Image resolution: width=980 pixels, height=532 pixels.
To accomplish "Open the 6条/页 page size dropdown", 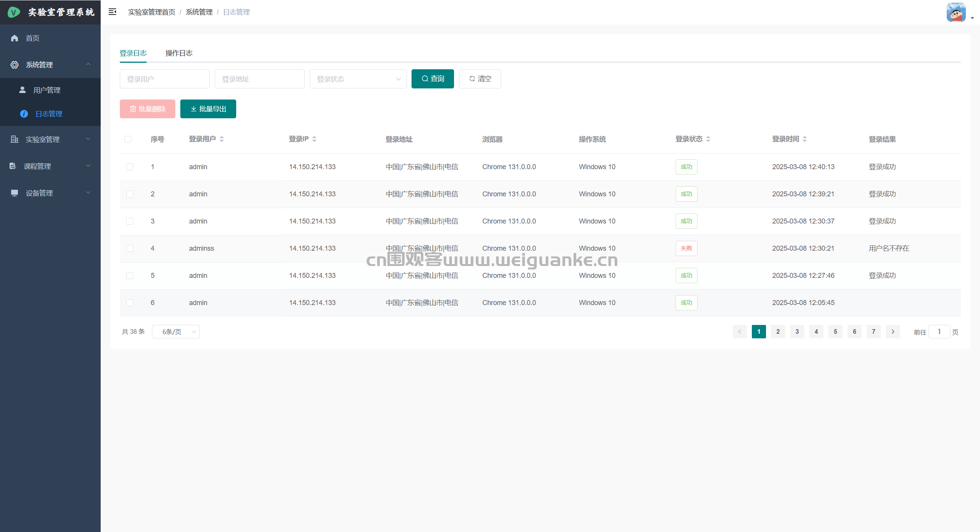I will click(x=176, y=331).
